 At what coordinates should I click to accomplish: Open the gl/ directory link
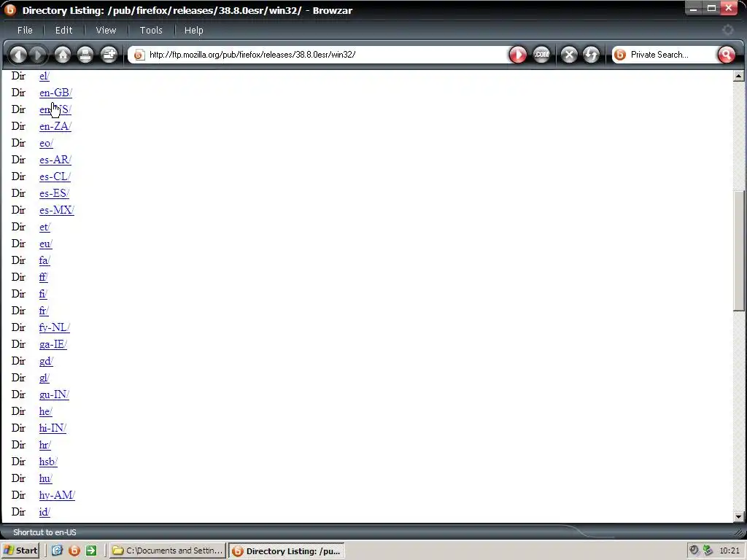click(x=44, y=378)
